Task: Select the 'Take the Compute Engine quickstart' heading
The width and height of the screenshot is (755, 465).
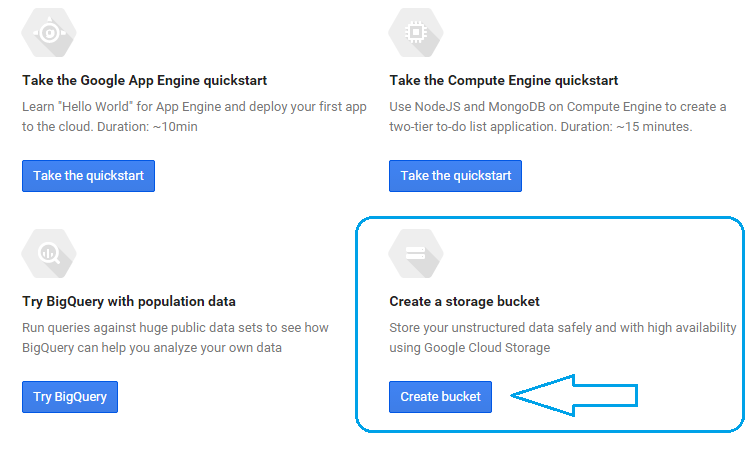Action: point(503,80)
